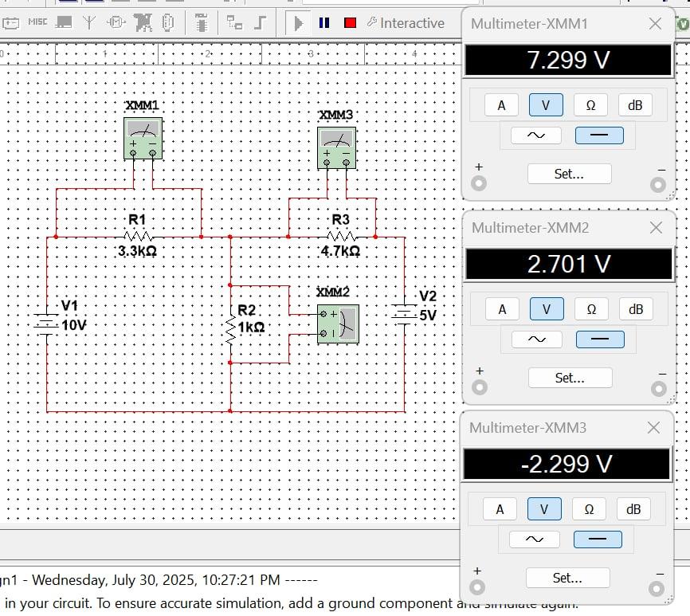Viewport: 690px width, 616px height.
Task: Click Set... button in Multimeter-XMM3
Action: [x=567, y=578]
